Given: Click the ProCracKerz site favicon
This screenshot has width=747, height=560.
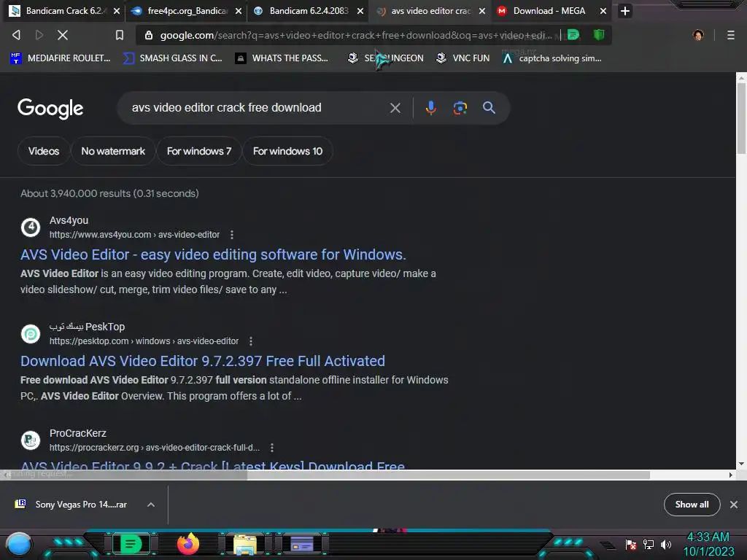Looking at the screenshot, I should [31, 440].
